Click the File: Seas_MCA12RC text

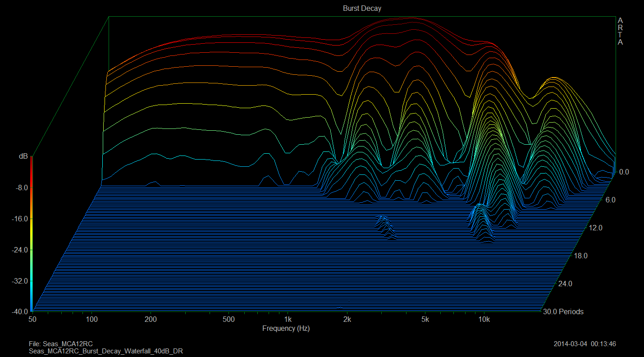click(x=61, y=344)
